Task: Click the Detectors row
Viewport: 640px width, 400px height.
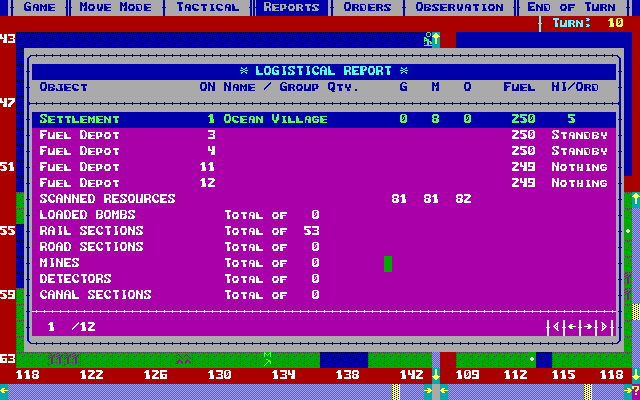Action: coord(324,278)
